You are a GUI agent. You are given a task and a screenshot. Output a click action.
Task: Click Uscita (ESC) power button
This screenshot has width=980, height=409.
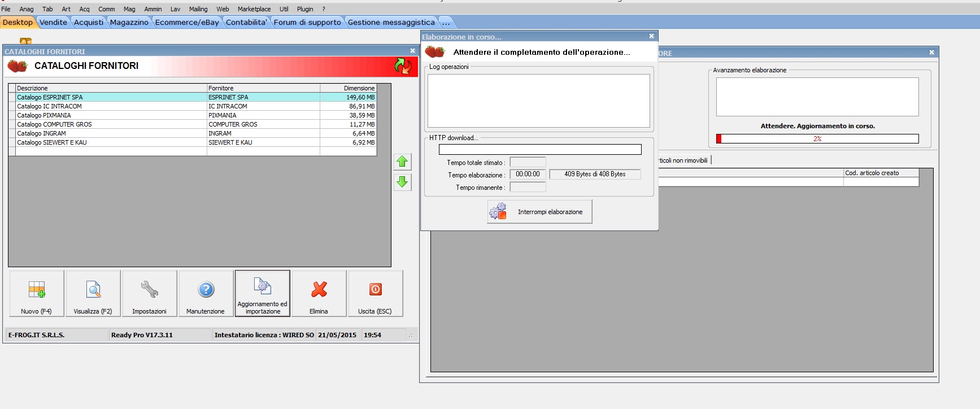click(376, 293)
